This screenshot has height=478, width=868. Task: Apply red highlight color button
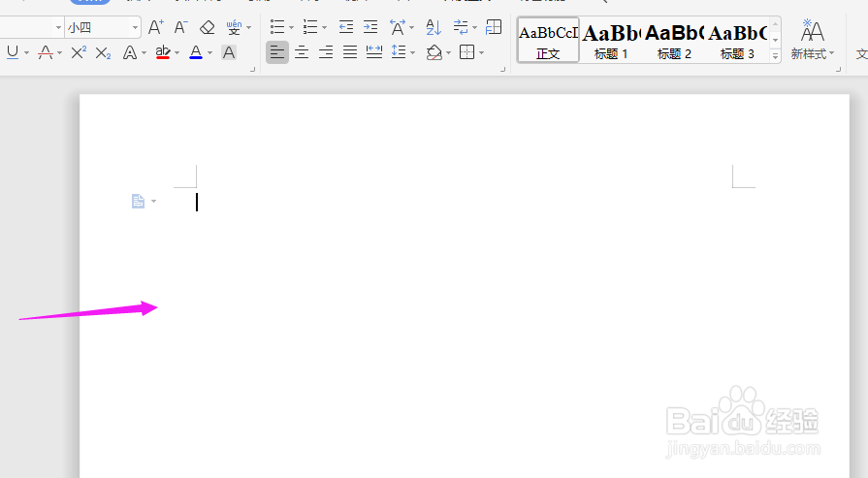[x=163, y=52]
